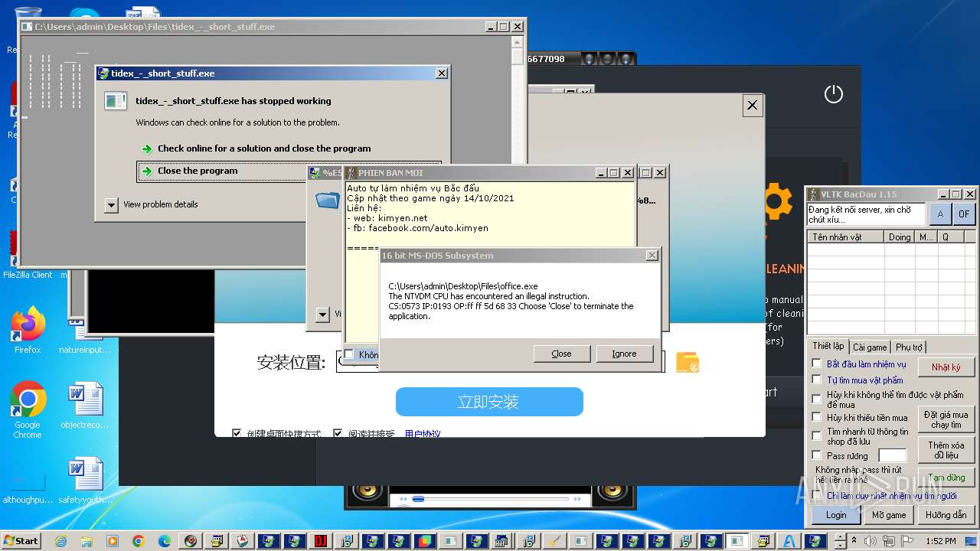
Task: Click the folder icon in the %E5 window
Action: (327, 199)
